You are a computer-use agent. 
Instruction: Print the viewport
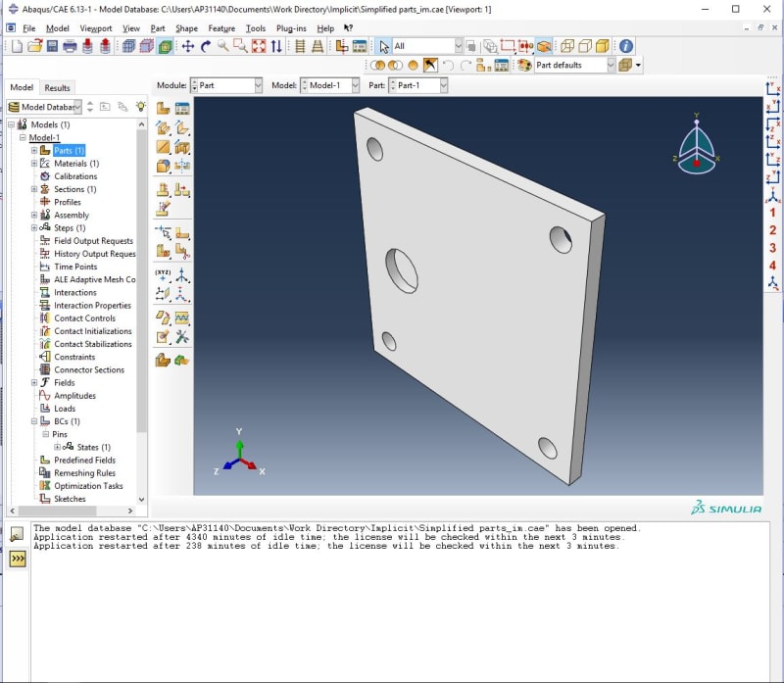click(x=70, y=46)
